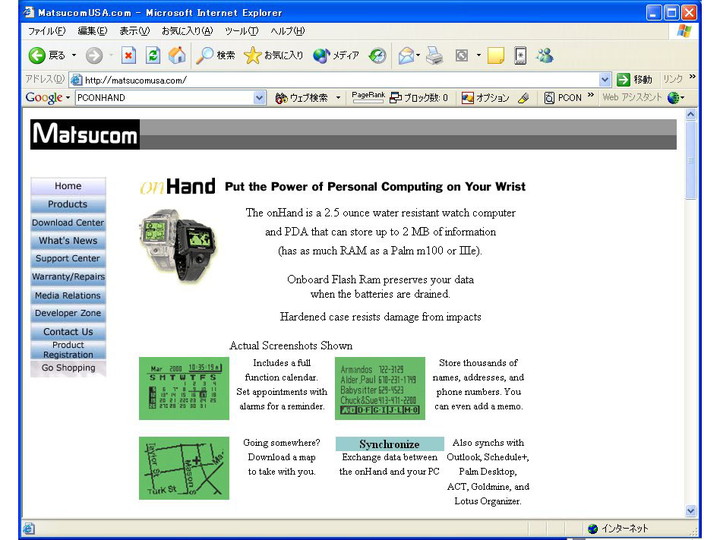Open the Google logo menu arrow
This screenshot has width=720, height=540.
click(x=68, y=98)
